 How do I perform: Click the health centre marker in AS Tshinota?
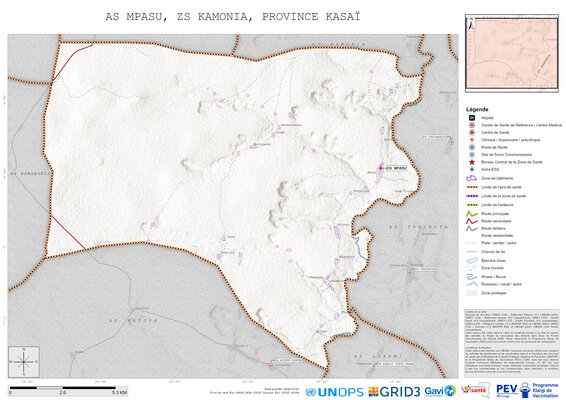tap(409, 273)
